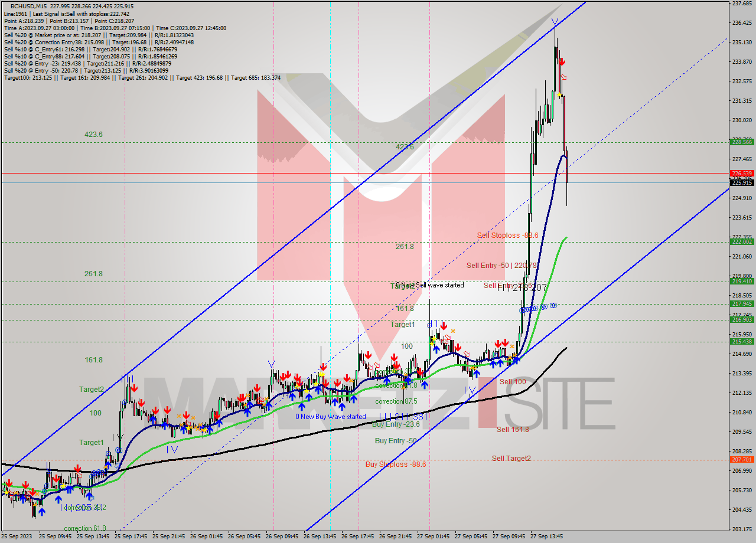Click 230.020 on the price axis
This screenshot has width=756, height=543.
coord(742,120)
